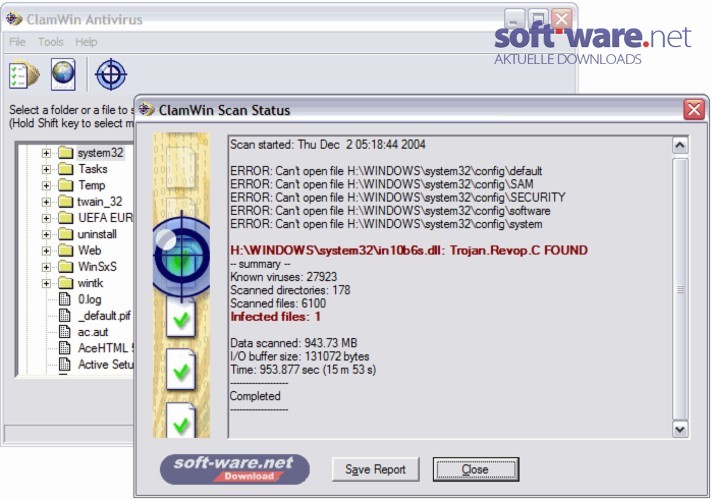The width and height of the screenshot is (712, 500).
Task: Click ClamWin Antivirus title bar icon
Action: (14, 19)
